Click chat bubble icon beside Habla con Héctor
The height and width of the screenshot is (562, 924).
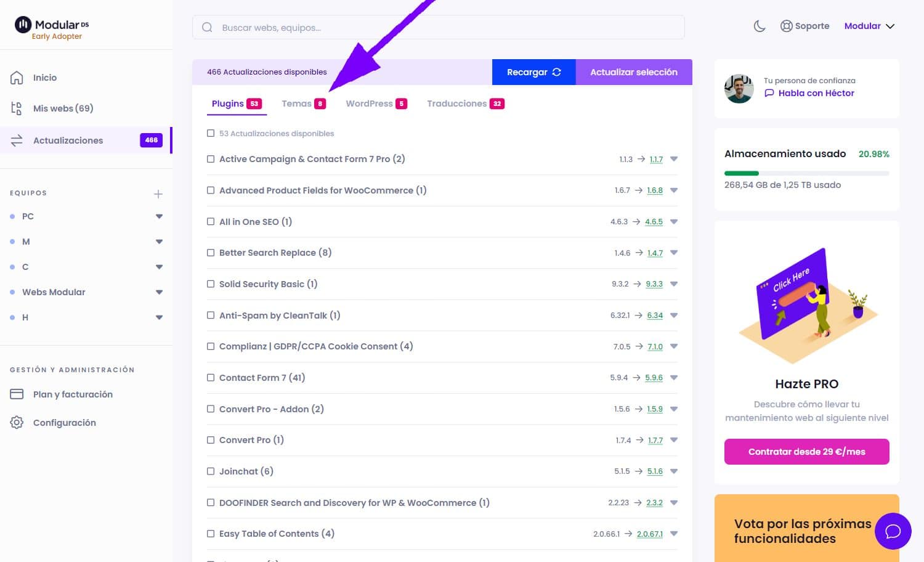pos(769,93)
